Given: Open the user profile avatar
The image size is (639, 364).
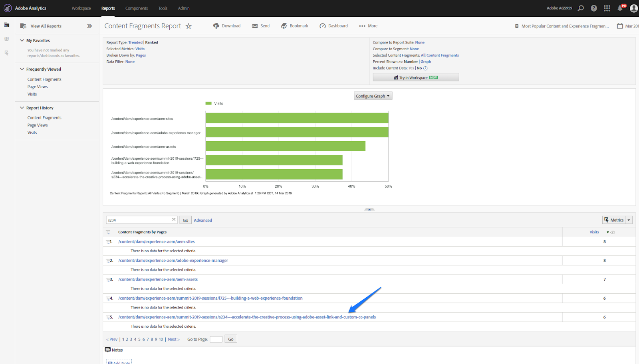Looking at the screenshot, I should pos(633,8).
